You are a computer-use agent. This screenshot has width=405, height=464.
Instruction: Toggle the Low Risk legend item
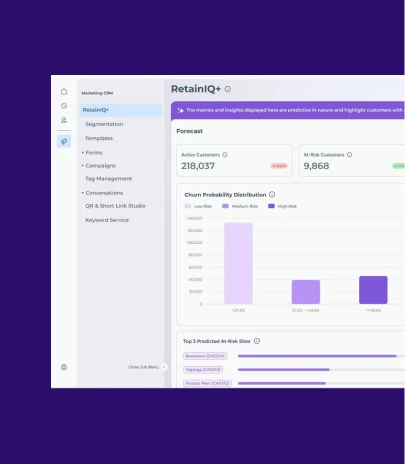tap(198, 206)
